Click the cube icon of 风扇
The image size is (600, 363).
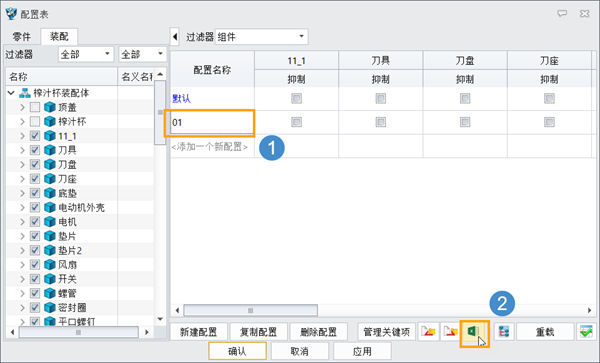pyautogui.click(x=50, y=265)
